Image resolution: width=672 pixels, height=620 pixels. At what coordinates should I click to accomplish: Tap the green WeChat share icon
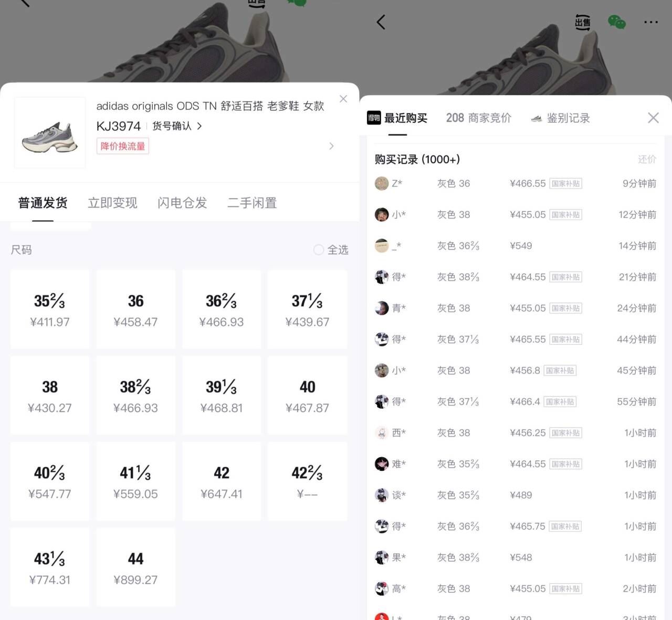(616, 22)
